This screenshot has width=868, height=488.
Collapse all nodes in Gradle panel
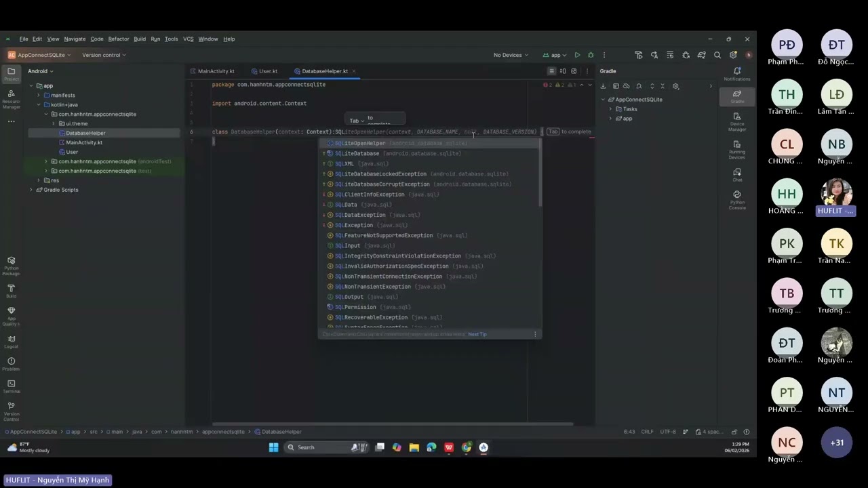663,86
